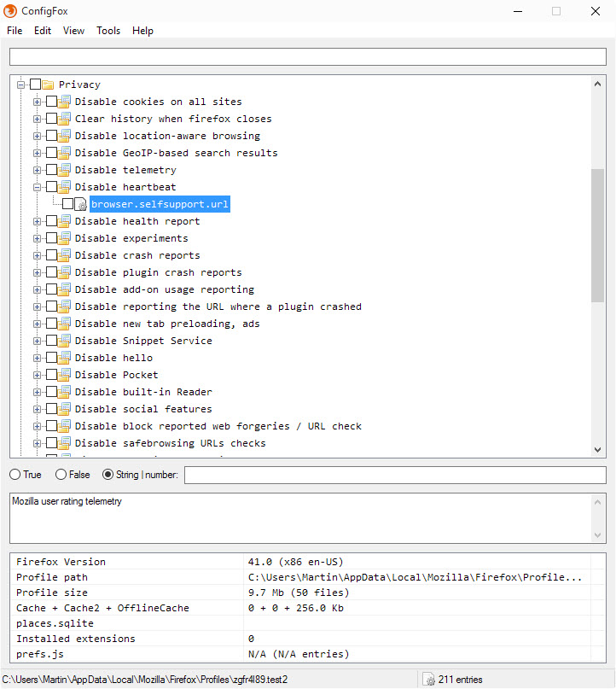Click the icon beside Disable telemetry
Image resolution: width=616 pixels, height=689 pixels.
pos(64,170)
